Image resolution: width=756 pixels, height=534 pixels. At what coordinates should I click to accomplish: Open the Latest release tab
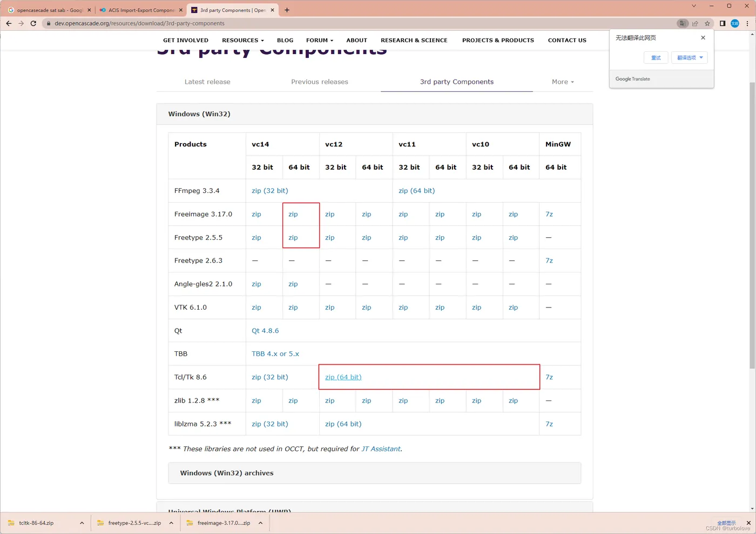coord(207,82)
